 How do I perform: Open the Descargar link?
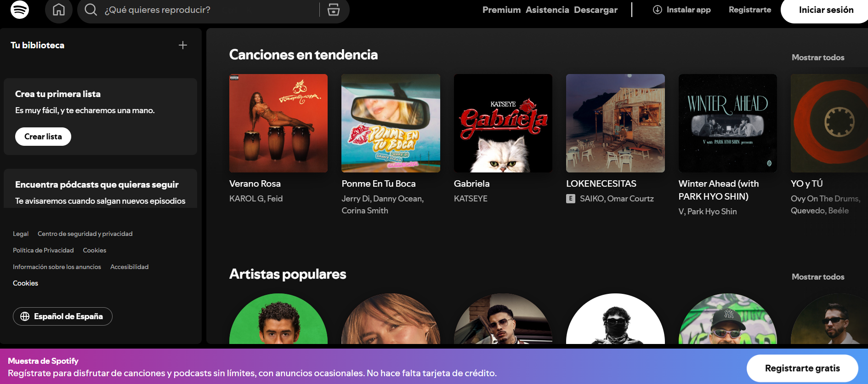596,10
